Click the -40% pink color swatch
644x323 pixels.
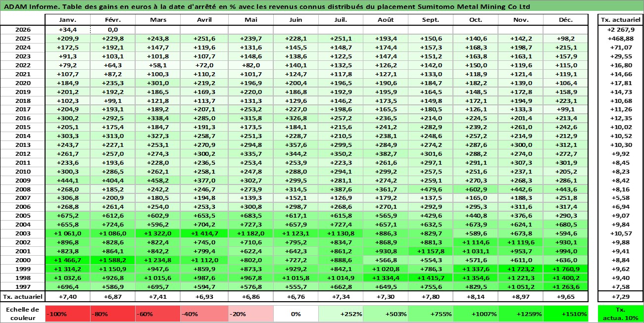click(204, 314)
